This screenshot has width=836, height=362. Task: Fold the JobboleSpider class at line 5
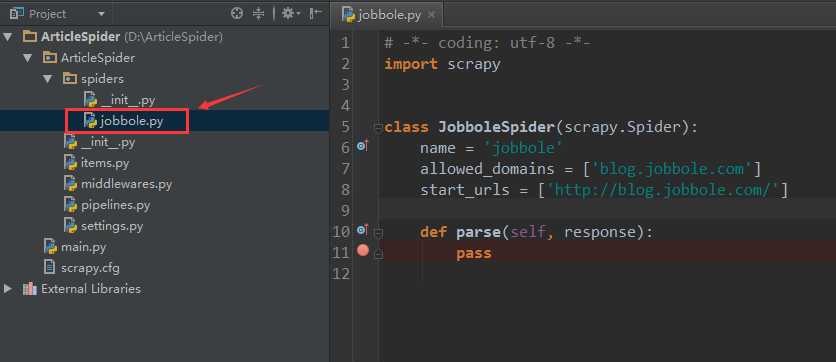click(378, 127)
